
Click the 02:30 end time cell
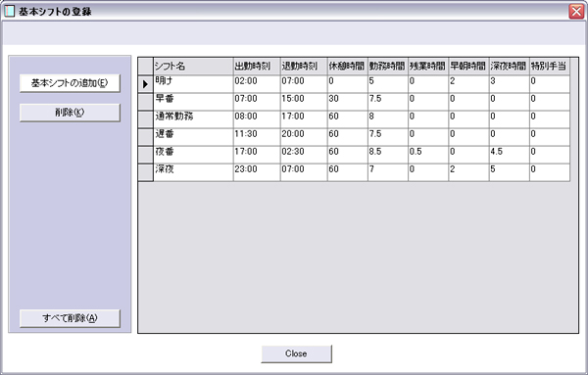[x=304, y=155]
